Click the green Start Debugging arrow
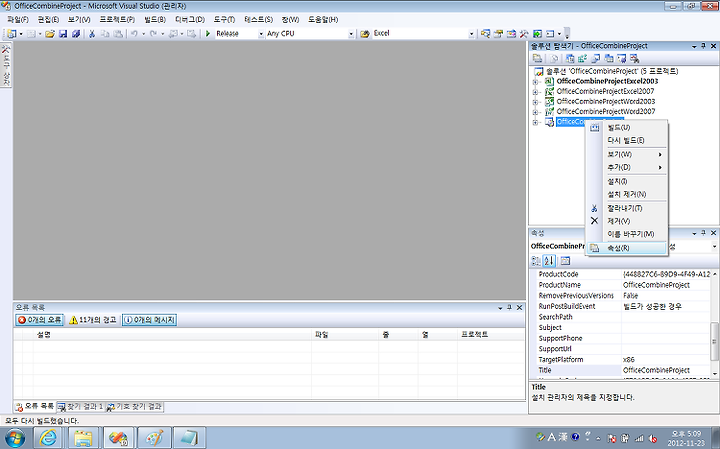The width and height of the screenshot is (720, 449). 208,34
